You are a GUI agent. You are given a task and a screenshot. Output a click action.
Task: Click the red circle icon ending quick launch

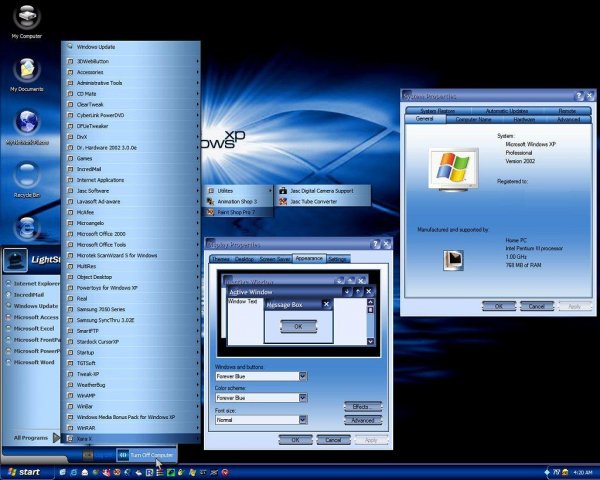click(x=225, y=472)
